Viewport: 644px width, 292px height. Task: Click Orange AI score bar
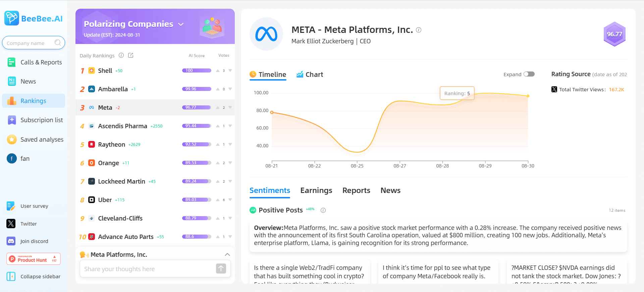click(x=197, y=163)
